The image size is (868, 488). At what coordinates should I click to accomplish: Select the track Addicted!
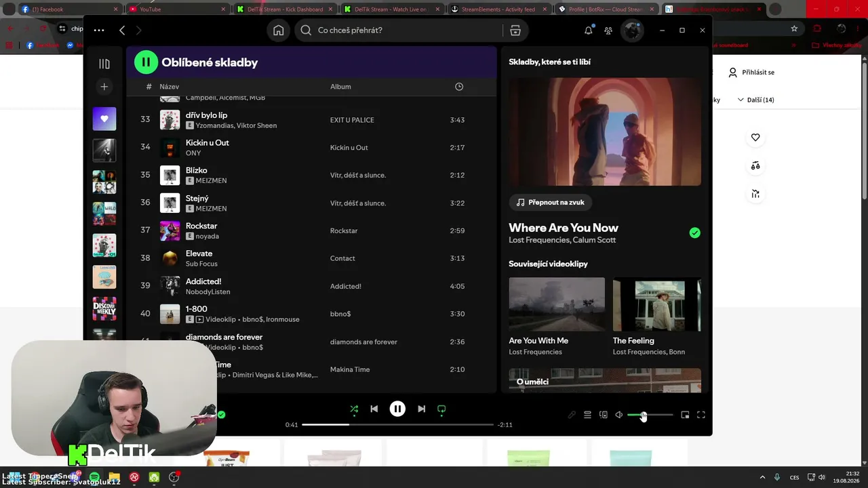tap(203, 281)
